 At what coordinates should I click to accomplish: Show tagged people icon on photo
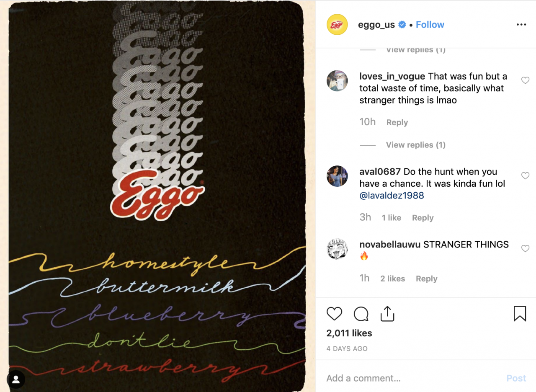(16, 379)
